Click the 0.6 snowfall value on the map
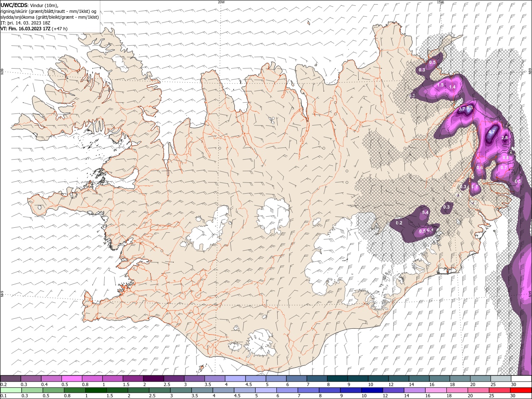The height and width of the screenshot is (399, 532). point(480,167)
